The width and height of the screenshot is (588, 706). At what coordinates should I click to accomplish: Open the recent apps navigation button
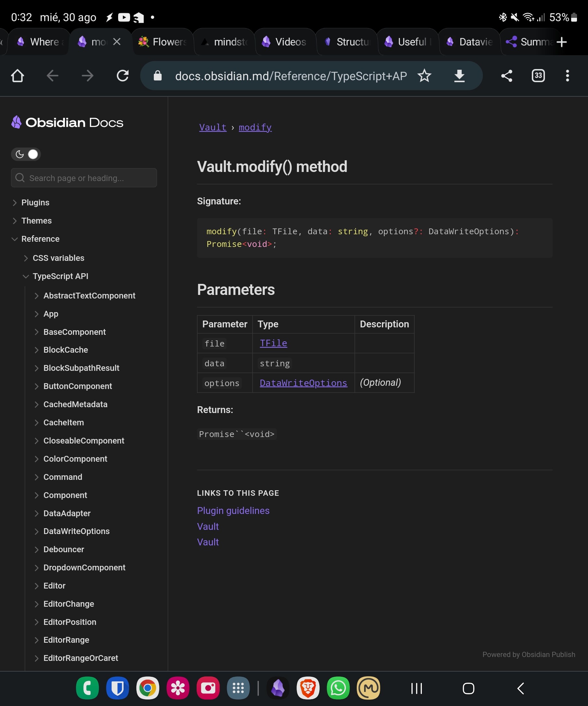417,688
